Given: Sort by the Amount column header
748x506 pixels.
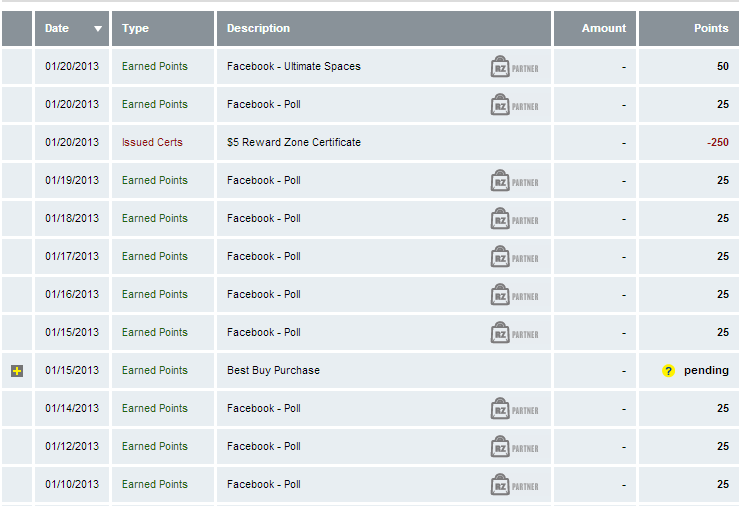Looking at the screenshot, I should click(594, 29).
